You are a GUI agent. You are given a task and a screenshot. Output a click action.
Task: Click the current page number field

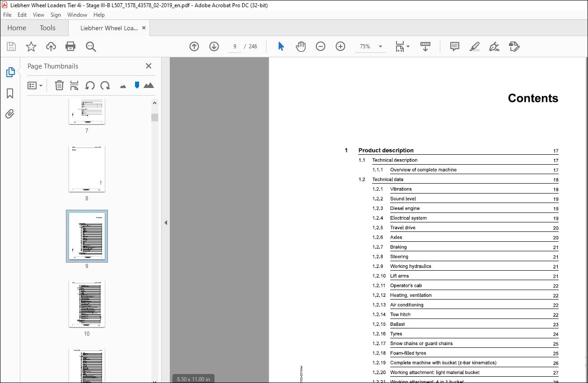pyautogui.click(x=235, y=46)
